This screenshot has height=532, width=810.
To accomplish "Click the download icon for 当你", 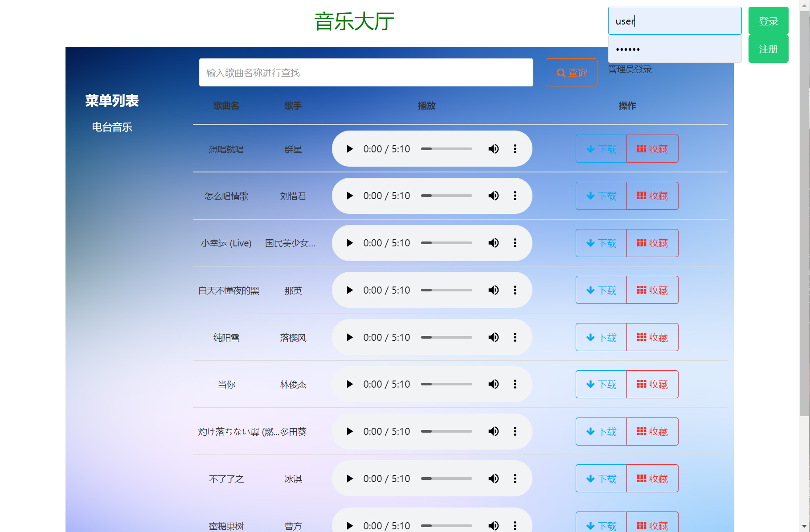I will pos(590,384).
